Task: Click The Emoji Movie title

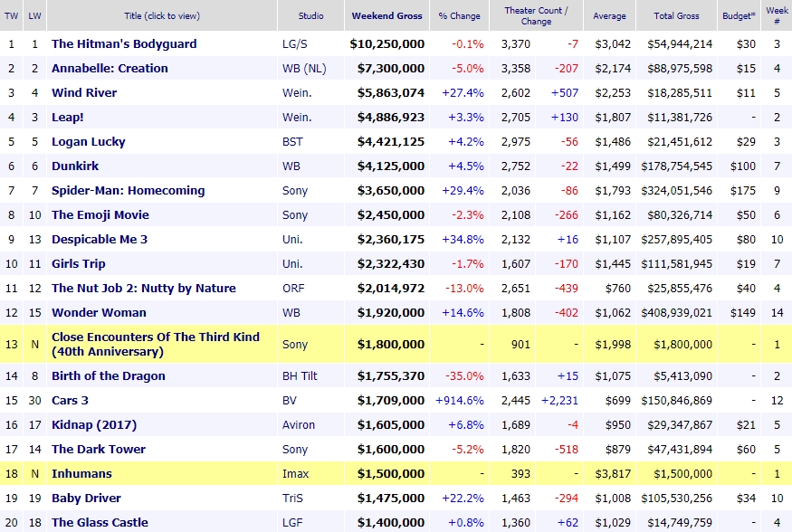Action: click(100, 214)
